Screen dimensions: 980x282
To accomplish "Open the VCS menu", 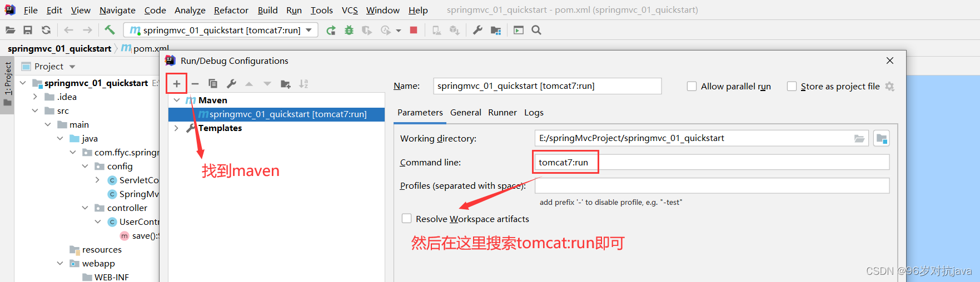I will (350, 10).
